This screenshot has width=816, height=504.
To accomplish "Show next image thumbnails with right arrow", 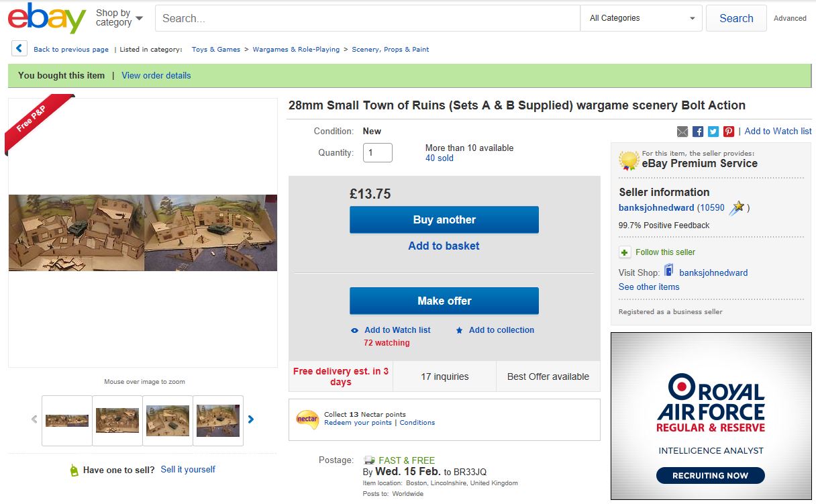I will (x=251, y=419).
